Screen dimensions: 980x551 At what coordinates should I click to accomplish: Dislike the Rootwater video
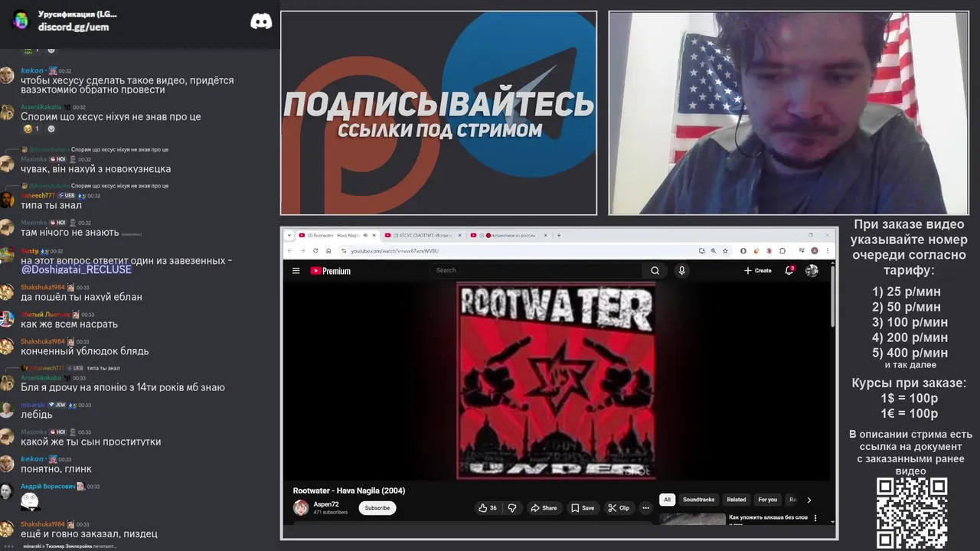coord(512,507)
